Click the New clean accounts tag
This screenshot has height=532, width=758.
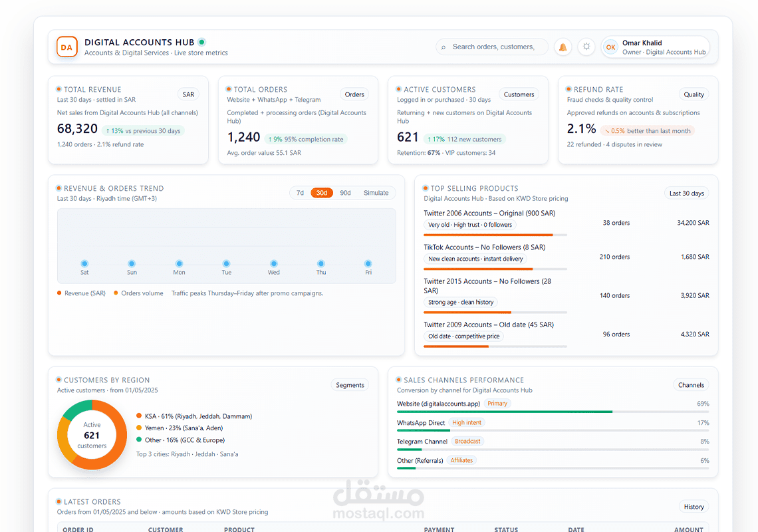point(475,259)
